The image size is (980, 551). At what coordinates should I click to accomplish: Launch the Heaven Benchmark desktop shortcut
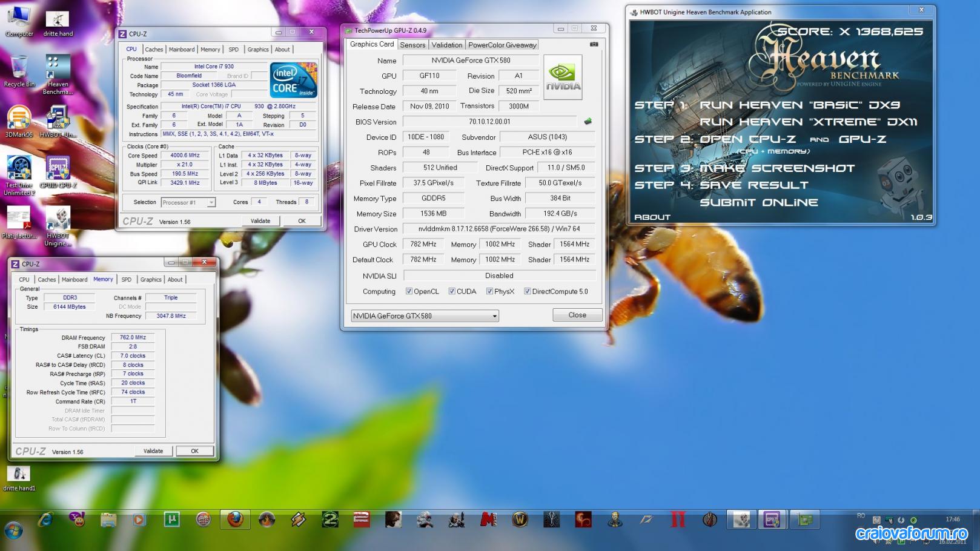pos(58,75)
